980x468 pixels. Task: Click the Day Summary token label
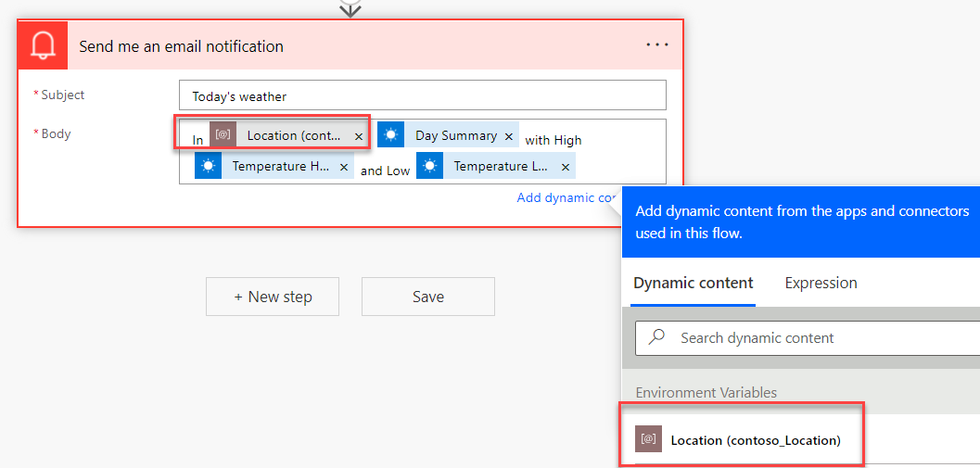coord(456,135)
